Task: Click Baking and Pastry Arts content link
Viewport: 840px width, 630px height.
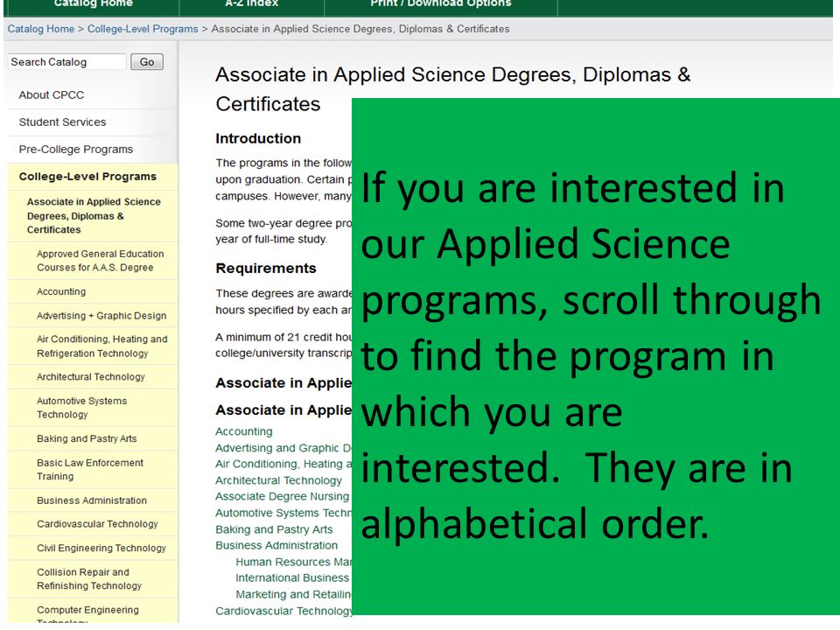Action: [x=274, y=529]
